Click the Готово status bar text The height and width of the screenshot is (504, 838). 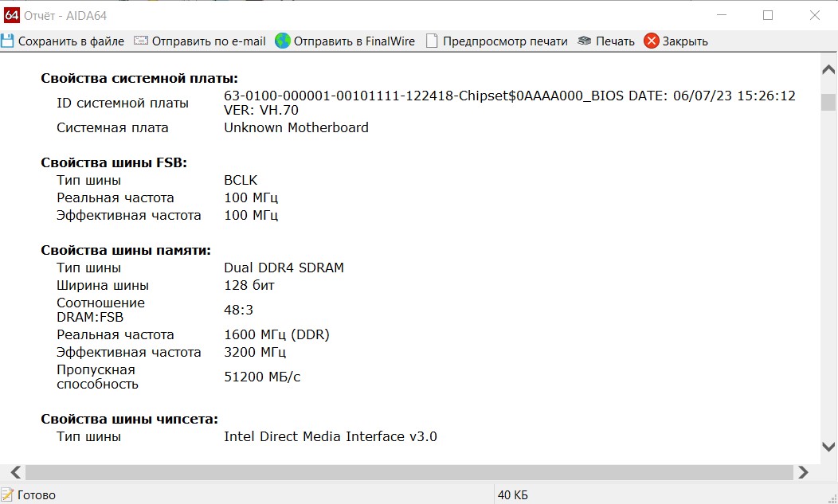tap(37, 495)
